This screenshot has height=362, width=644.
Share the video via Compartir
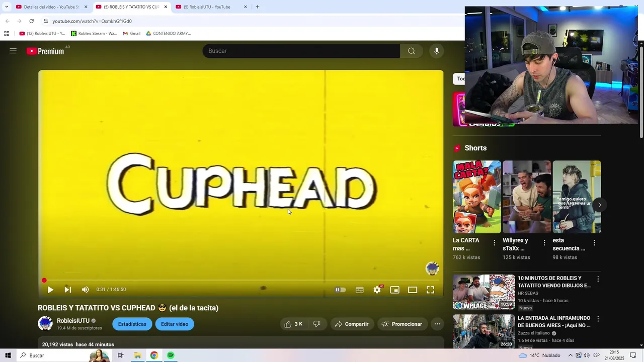[x=352, y=324]
